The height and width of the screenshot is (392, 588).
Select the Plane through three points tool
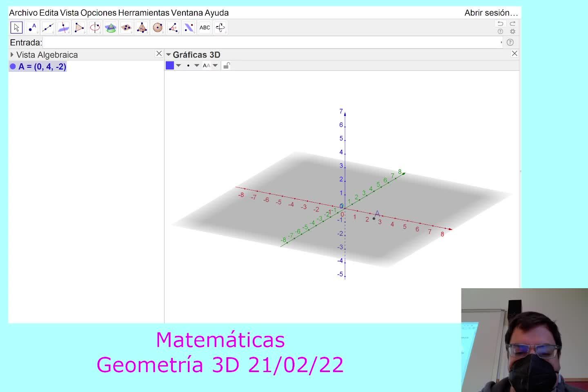pyautogui.click(x=126, y=28)
